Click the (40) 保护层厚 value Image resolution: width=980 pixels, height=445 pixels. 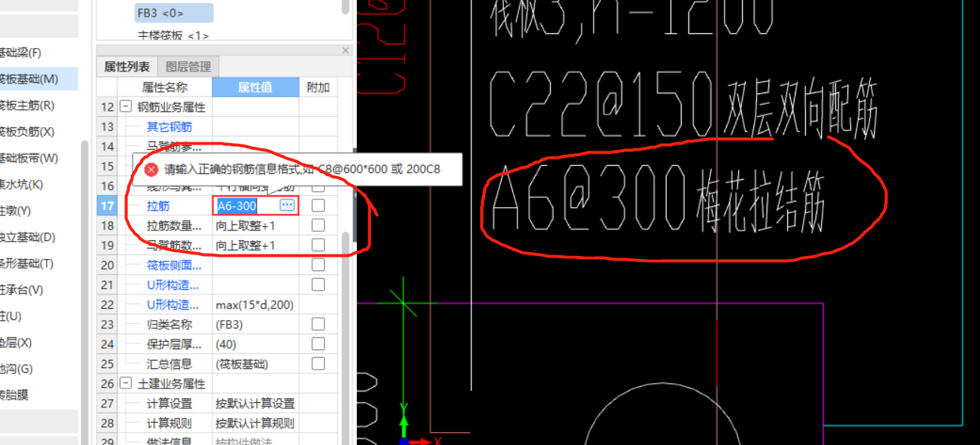[x=255, y=344]
